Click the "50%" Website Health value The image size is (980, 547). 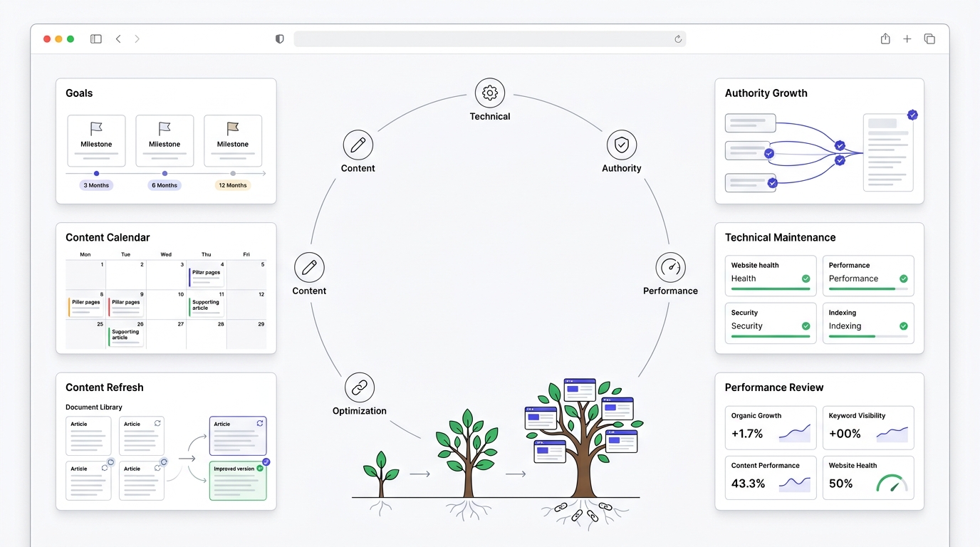point(840,484)
